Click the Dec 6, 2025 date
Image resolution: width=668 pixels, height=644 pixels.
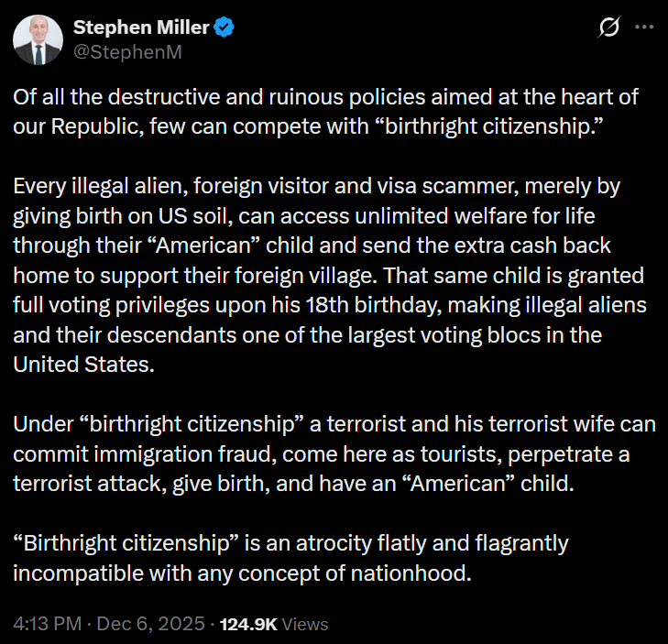151,624
